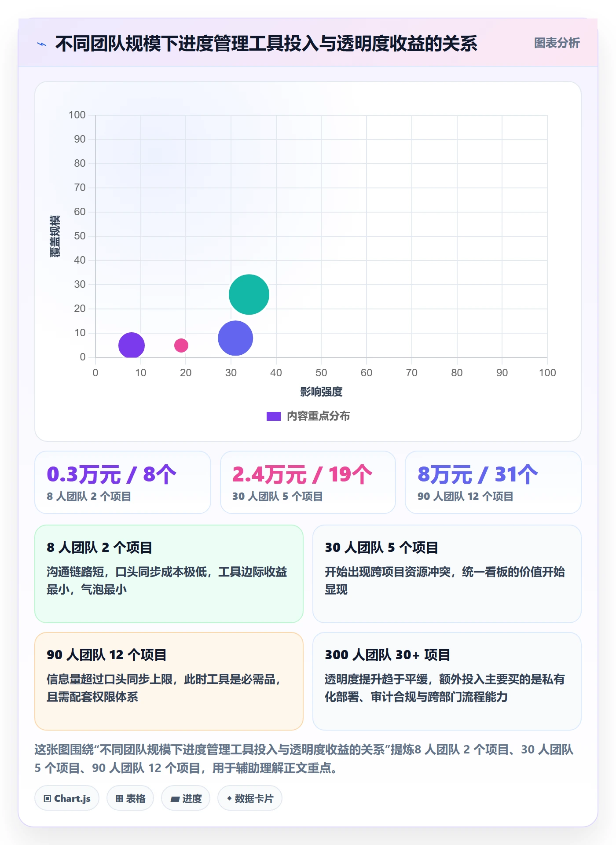Click the 内容重点分布 legend label

tap(318, 416)
